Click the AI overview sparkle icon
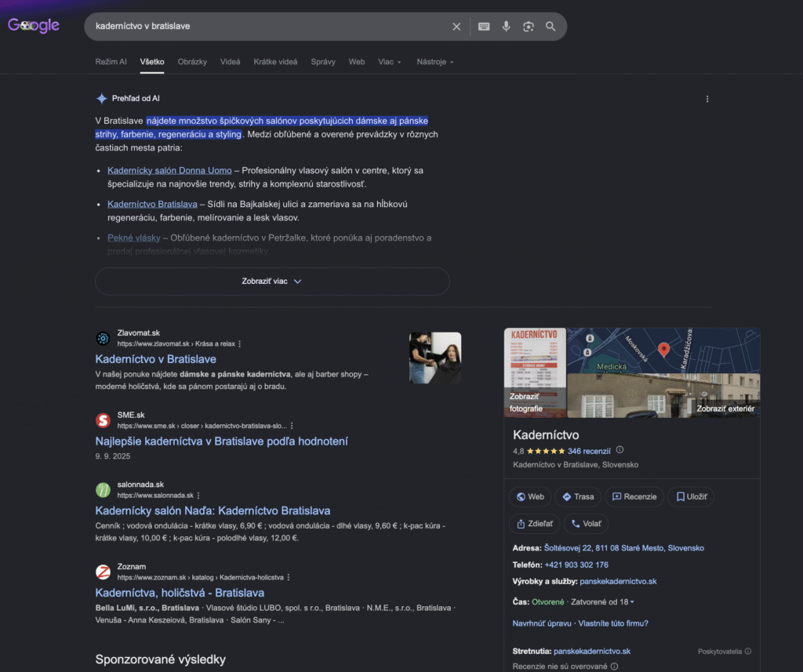The image size is (803, 672). [101, 98]
